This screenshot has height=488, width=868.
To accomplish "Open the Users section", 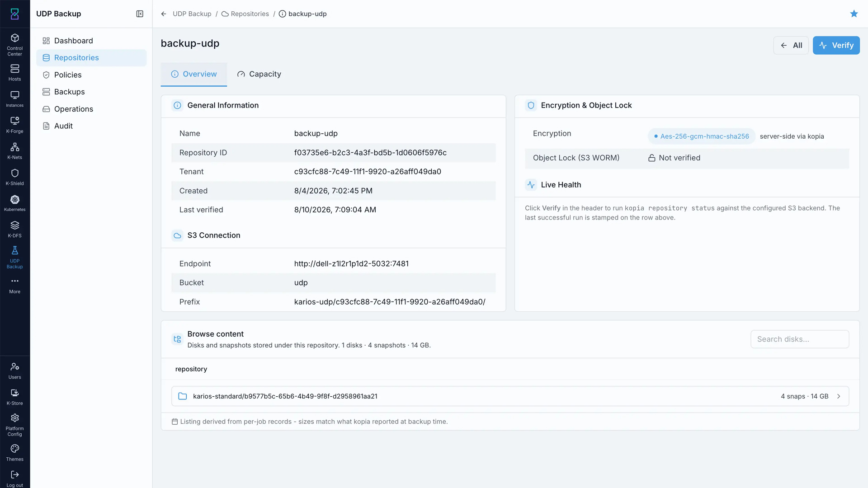I will [x=15, y=371].
